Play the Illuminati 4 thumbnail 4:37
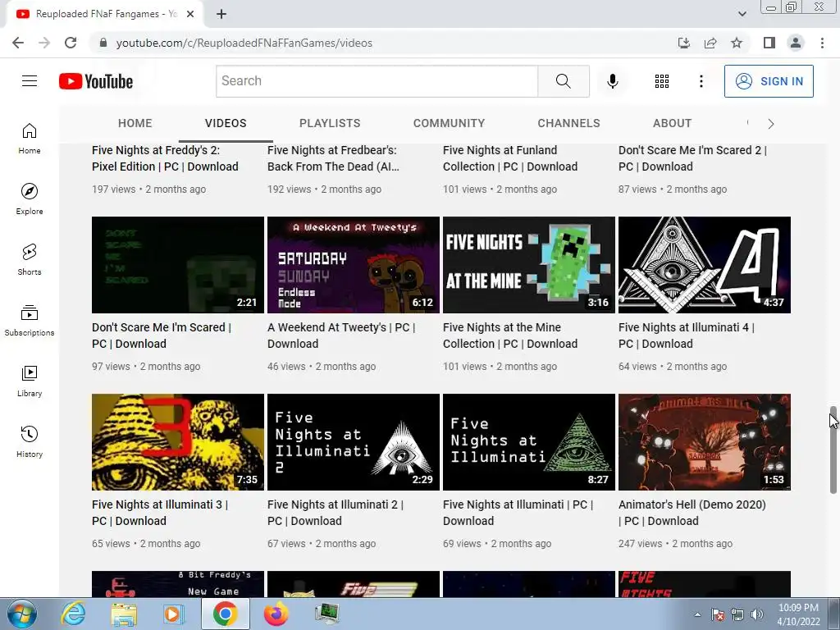Viewport: 840px width, 630px height. pyautogui.click(x=705, y=265)
